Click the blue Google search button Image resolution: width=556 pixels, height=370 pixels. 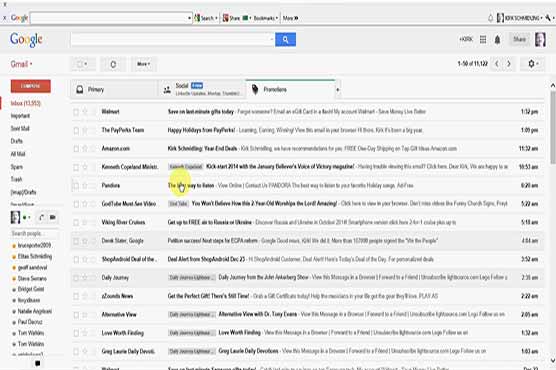point(285,39)
